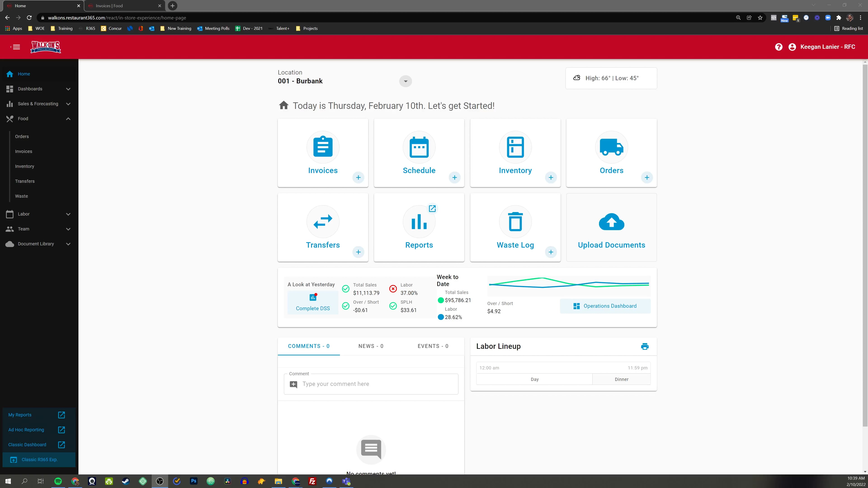This screenshot has width=868, height=488.
Task: Open the Upload Documents cloud icon
Action: coord(611,222)
